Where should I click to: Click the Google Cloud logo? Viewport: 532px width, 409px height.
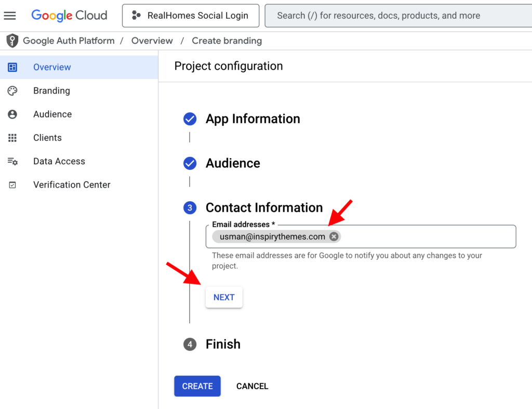[x=69, y=16]
